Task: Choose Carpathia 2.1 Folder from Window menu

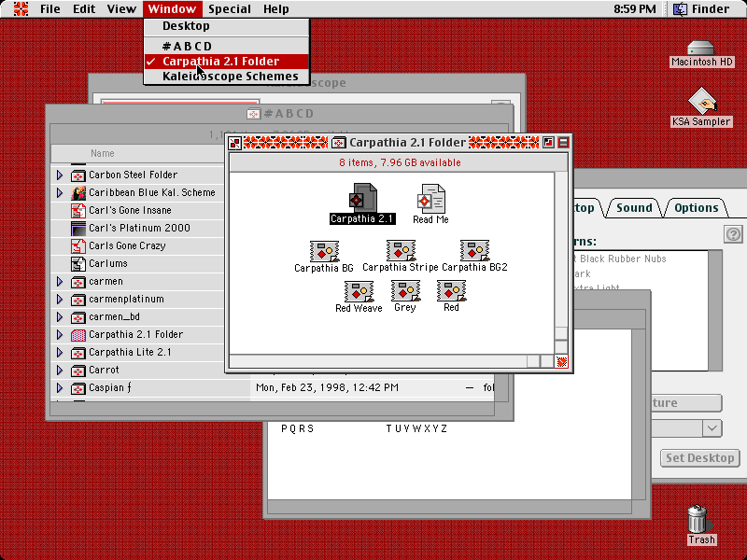Action: [227, 62]
